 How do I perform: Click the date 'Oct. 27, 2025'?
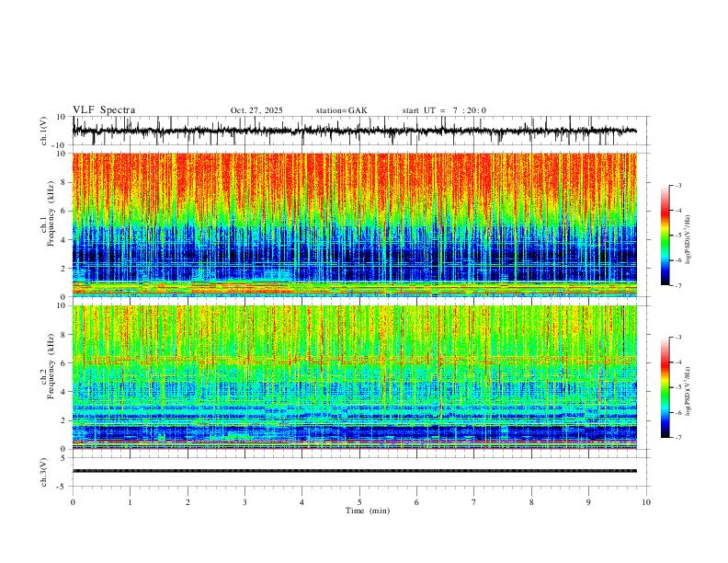(256, 110)
